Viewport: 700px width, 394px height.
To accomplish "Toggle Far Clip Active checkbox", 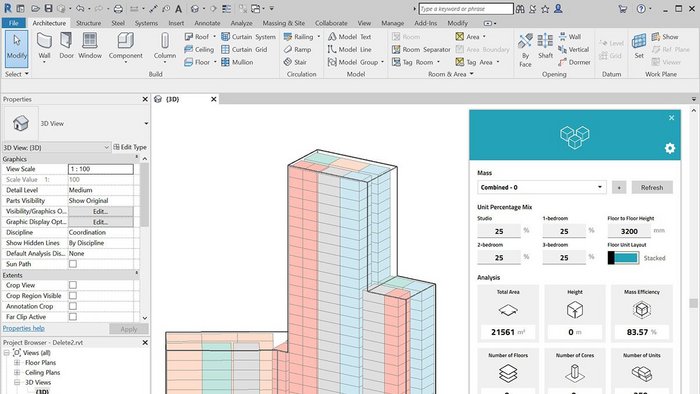I will point(73,317).
